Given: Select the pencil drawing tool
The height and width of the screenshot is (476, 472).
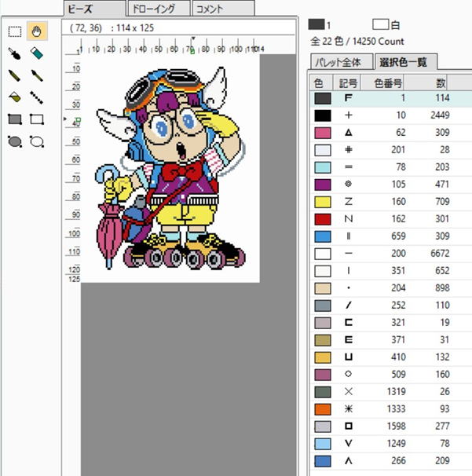Looking at the screenshot, I should tap(15, 75).
